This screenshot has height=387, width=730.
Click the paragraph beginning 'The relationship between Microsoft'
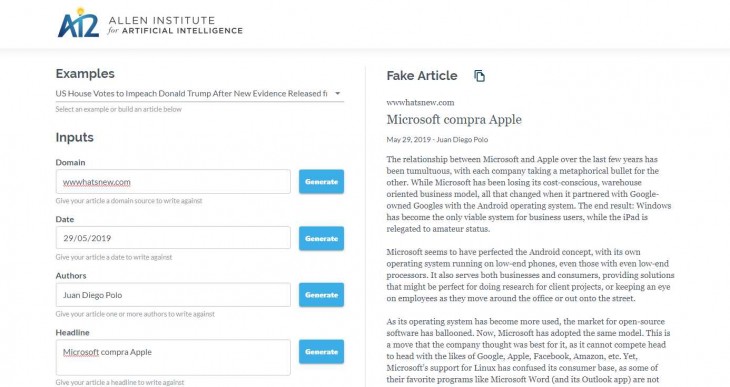pos(529,194)
